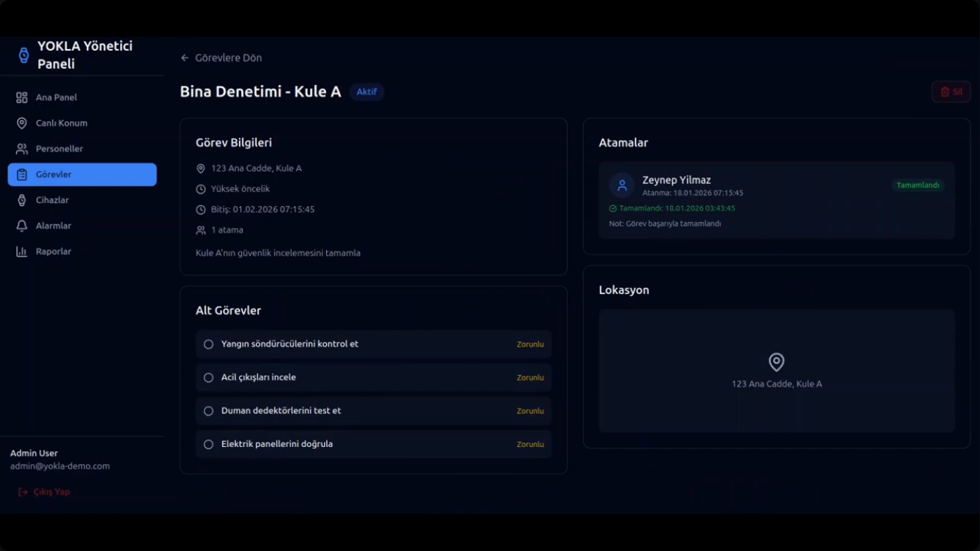Image resolution: width=980 pixels, height=551 pixels.
Task: Click the admin@yokla-demo.com email text
Action: (x=60, y=466)
